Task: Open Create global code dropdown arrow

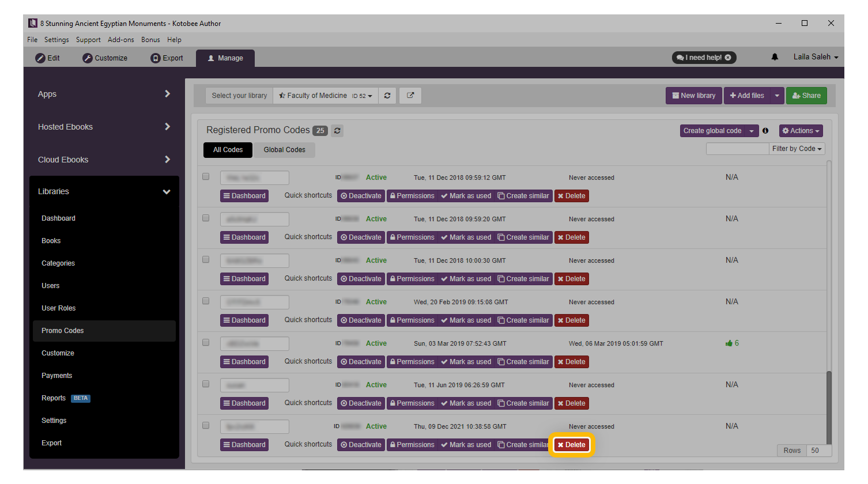Action: click(752, 131)
